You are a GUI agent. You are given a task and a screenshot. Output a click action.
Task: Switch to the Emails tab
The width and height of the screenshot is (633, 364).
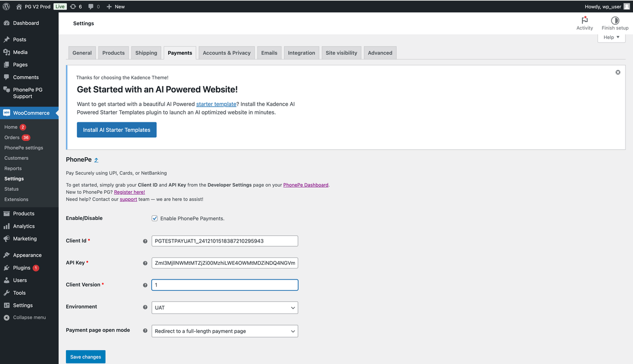click(x=269, y=53)
